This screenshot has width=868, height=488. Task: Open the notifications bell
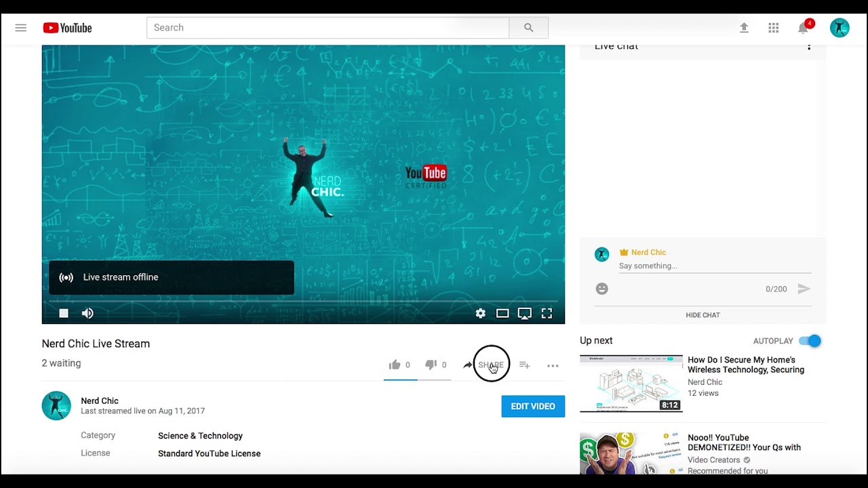click(x=804, y=28)
